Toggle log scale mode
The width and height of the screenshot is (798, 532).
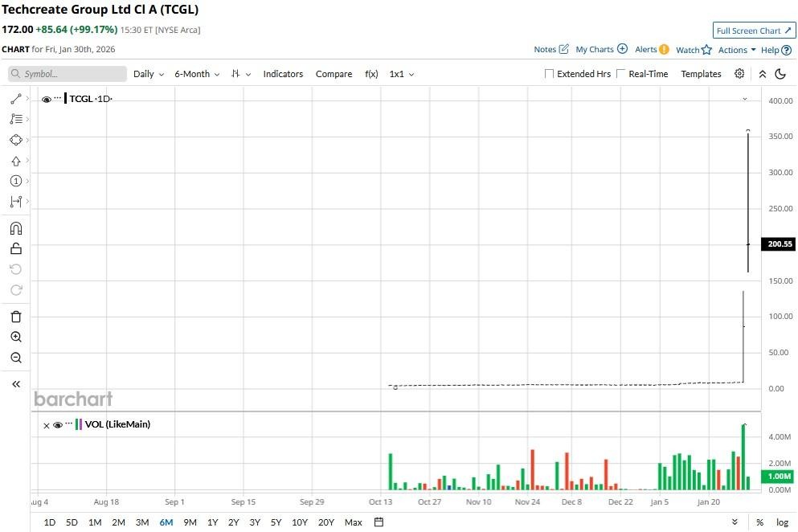[782, 522]
